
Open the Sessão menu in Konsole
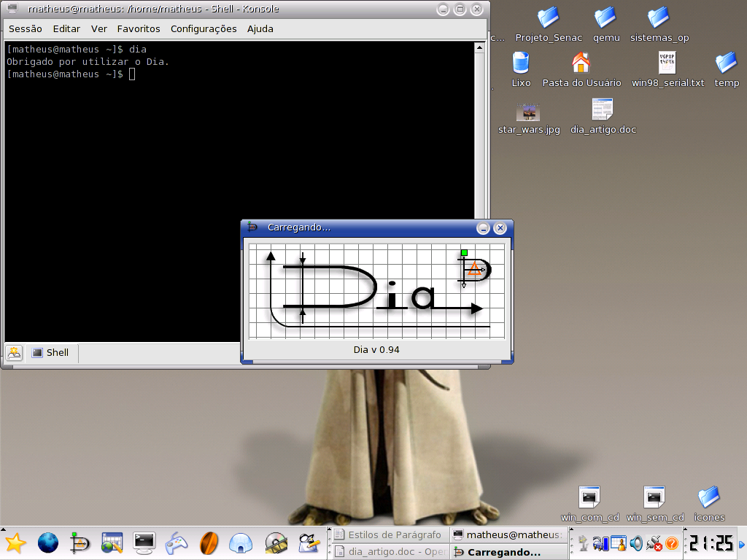(26, 29)
